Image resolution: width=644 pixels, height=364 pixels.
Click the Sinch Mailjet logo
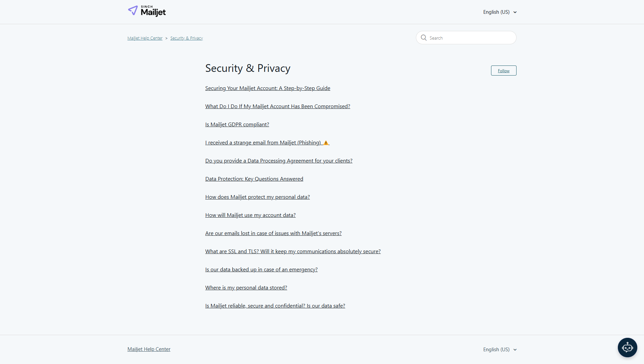click(147, 11)
